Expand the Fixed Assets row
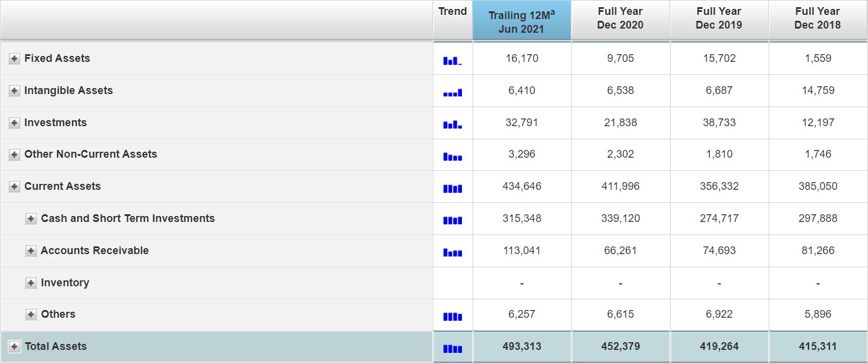The width and height of the screenshot is (868, 363). [15, 58]
